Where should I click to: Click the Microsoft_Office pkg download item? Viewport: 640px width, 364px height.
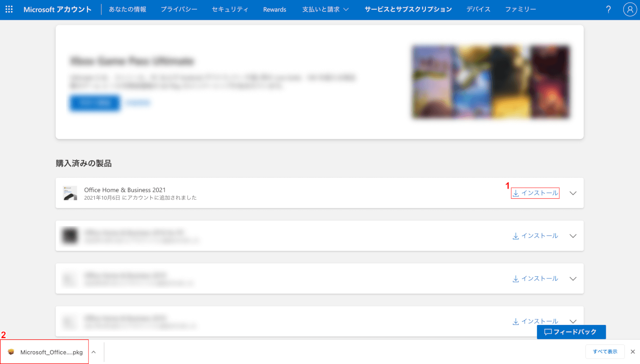pyautogui.click(x=46, y=352)
